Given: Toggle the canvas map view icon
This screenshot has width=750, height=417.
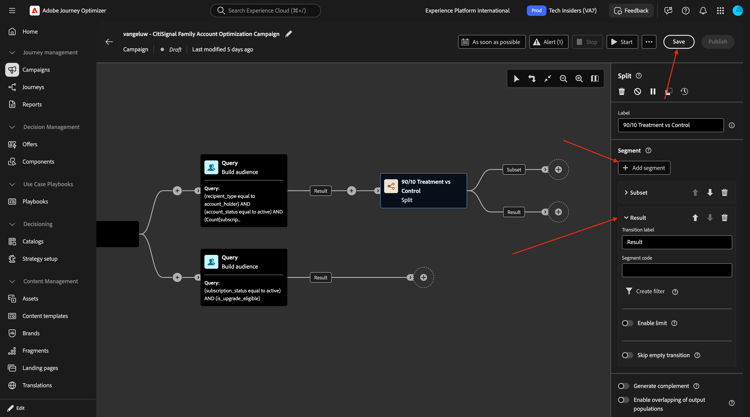Looking at the screenshot, I should tap(595, 79).
